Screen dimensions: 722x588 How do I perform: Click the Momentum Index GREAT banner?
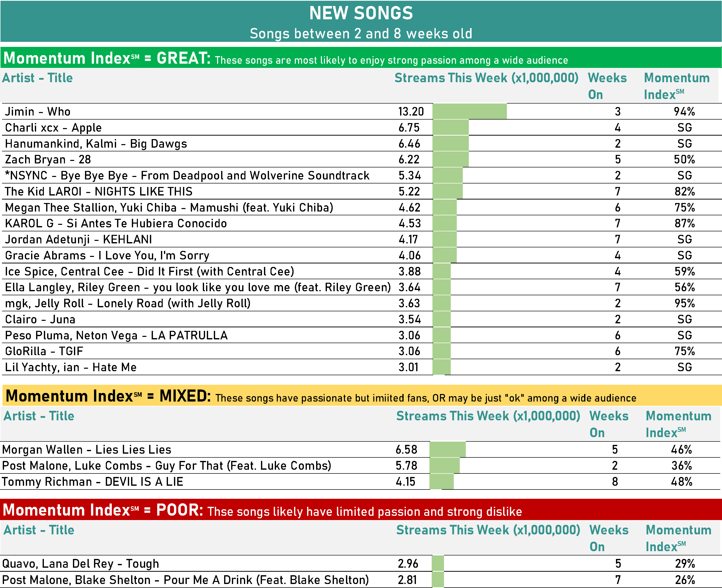point(361,58)
